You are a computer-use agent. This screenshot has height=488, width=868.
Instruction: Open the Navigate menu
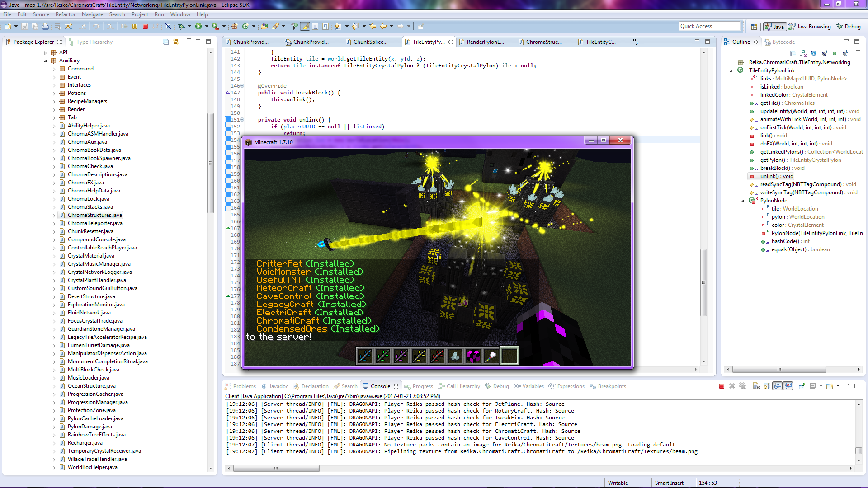(92, 14)
